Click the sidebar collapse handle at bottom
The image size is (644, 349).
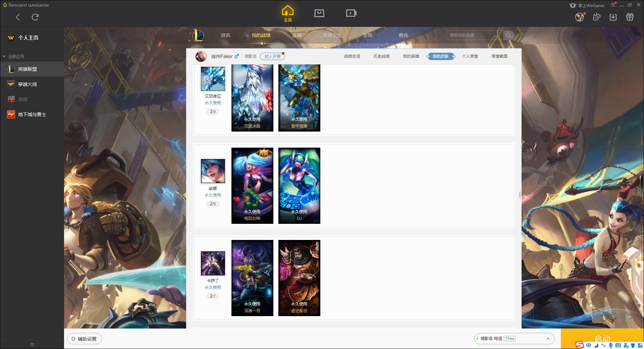pyautogui.click(x=32, y=344)
